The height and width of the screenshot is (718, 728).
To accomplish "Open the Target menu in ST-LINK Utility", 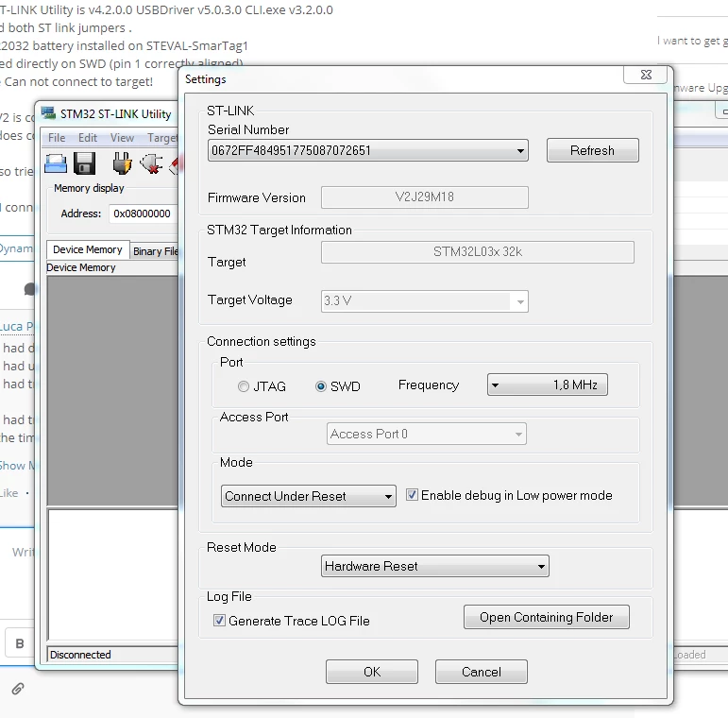I will click(x=162, y=138).
